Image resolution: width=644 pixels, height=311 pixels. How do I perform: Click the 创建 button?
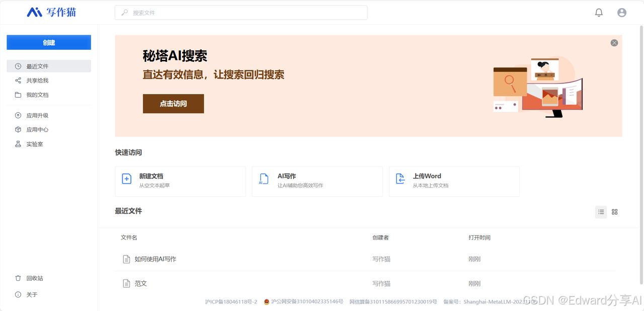tap(49, 42)
